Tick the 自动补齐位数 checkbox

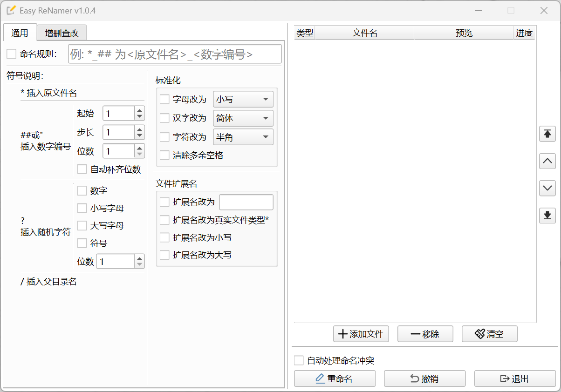click(82, 169)
